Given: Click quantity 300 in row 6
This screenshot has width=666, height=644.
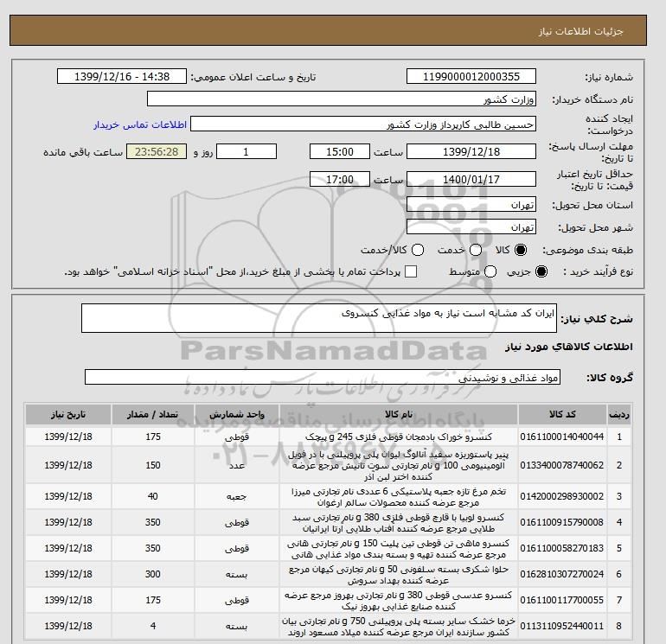Looking at the screenshot, I should 153,574.
